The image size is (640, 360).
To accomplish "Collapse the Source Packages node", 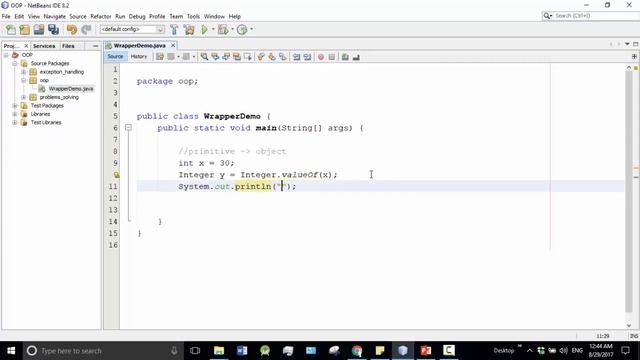I will (15, 63).
